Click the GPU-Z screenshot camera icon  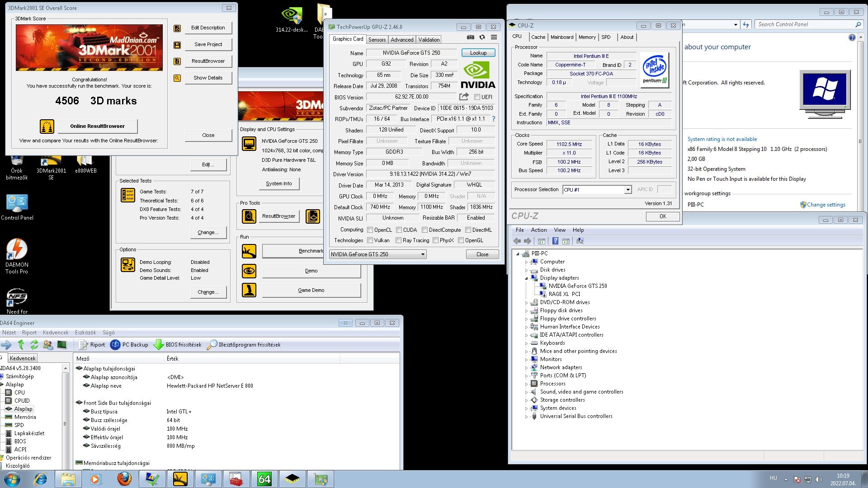(470, 38)
